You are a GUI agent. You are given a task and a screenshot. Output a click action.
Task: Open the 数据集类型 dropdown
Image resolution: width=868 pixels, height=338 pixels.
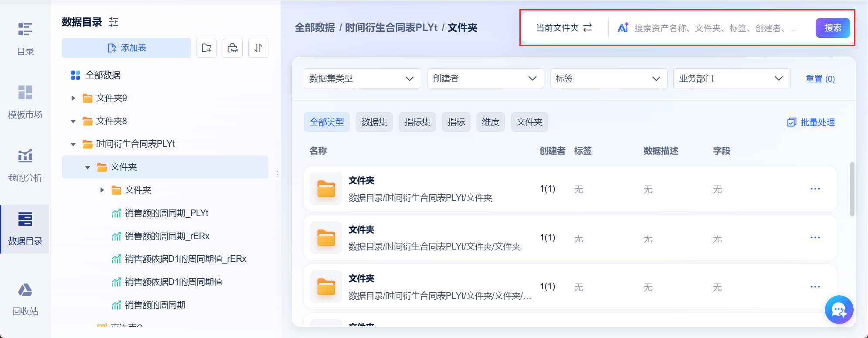click(x=363, y=78)
